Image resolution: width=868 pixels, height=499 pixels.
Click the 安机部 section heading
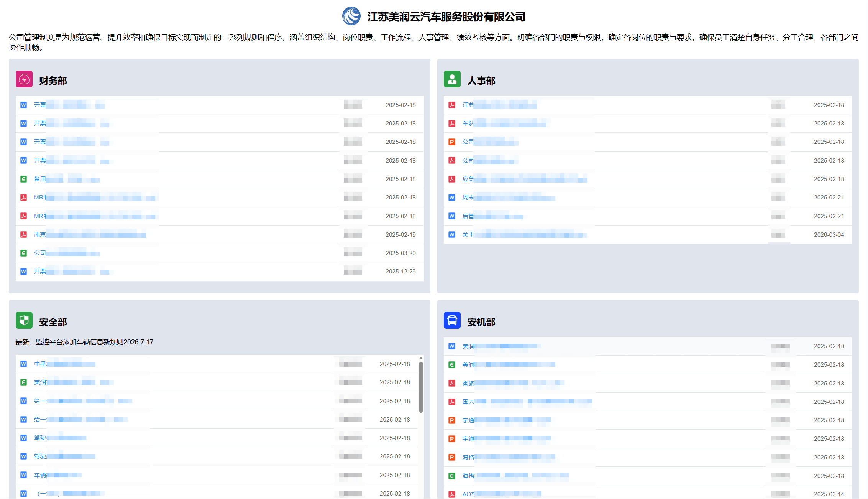481,322
